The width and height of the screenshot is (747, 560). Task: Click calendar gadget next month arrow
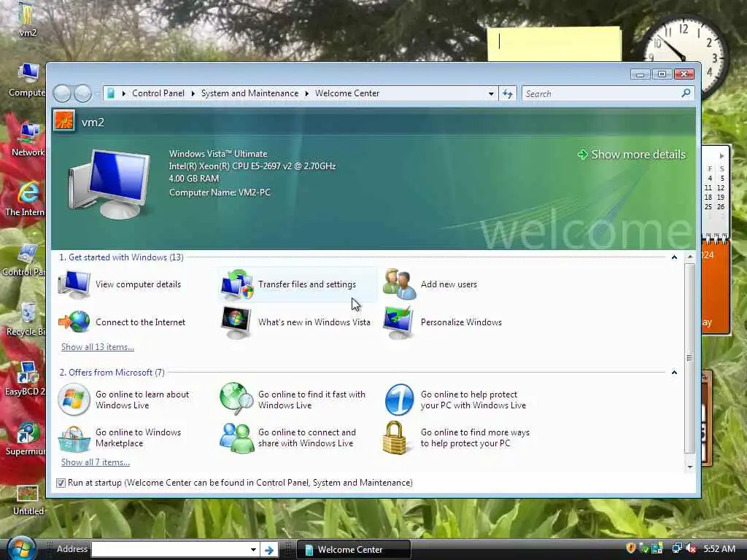pos(721,156)
